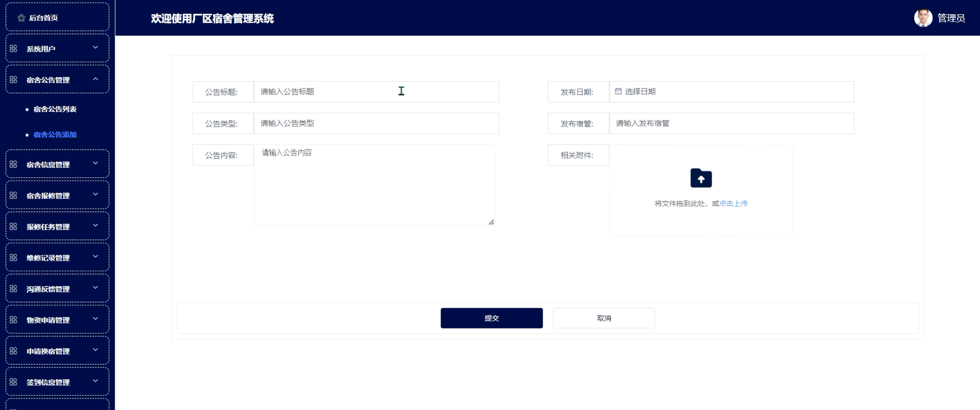Click the home icon beside 后台首页
The image size is (980, 410).
click(x=21, y=18)
